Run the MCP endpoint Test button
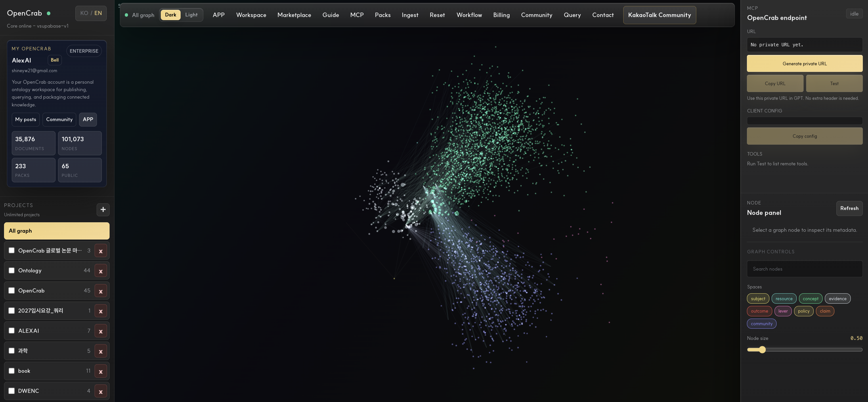The height and width of the screenshot is (402, 868). [x=834, y=83]
